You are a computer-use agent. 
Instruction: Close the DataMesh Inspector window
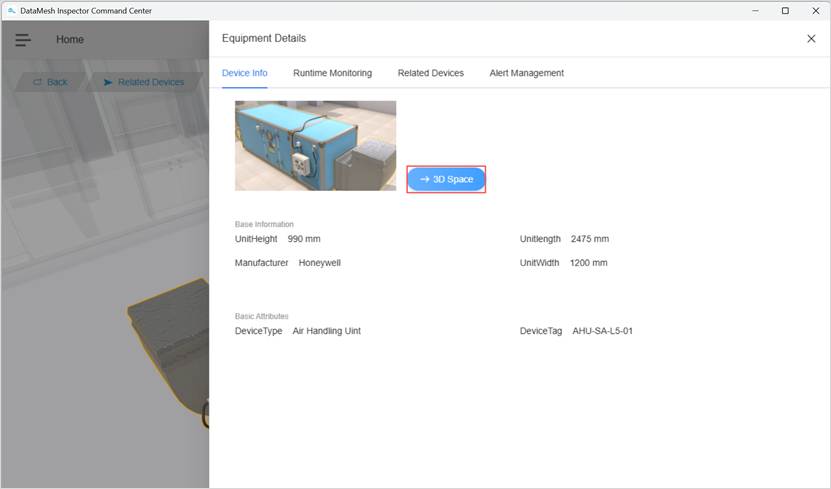[814, 10]
